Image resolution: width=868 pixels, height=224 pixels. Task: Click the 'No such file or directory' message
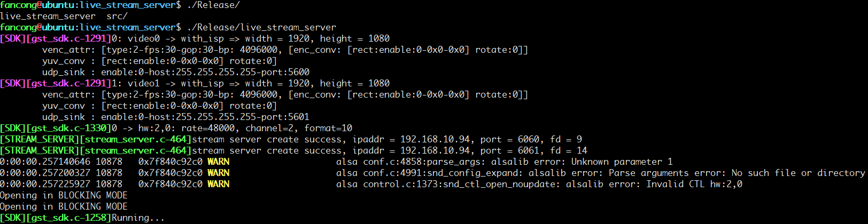pos(798,173)
